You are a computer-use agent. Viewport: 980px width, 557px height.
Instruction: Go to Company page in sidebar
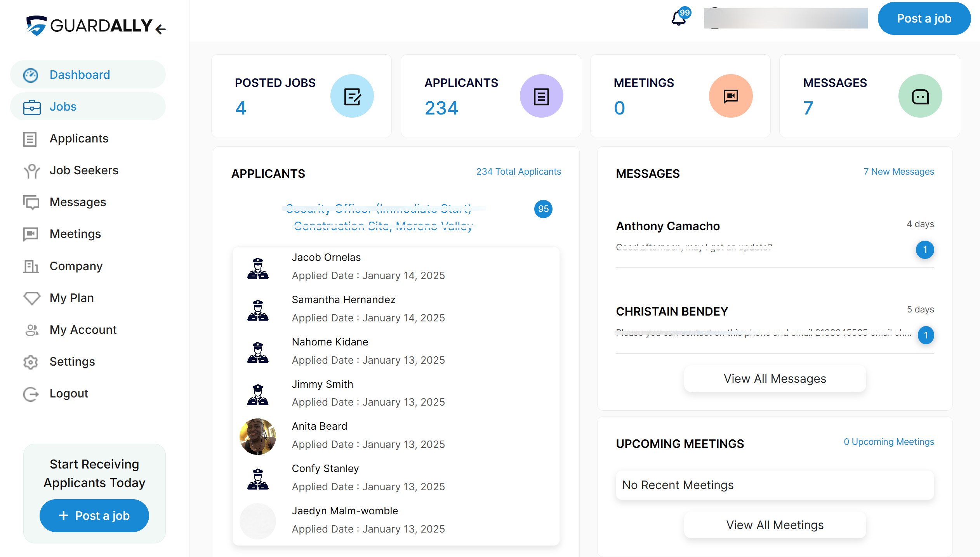pyautogui.click(x=76, y=266)
